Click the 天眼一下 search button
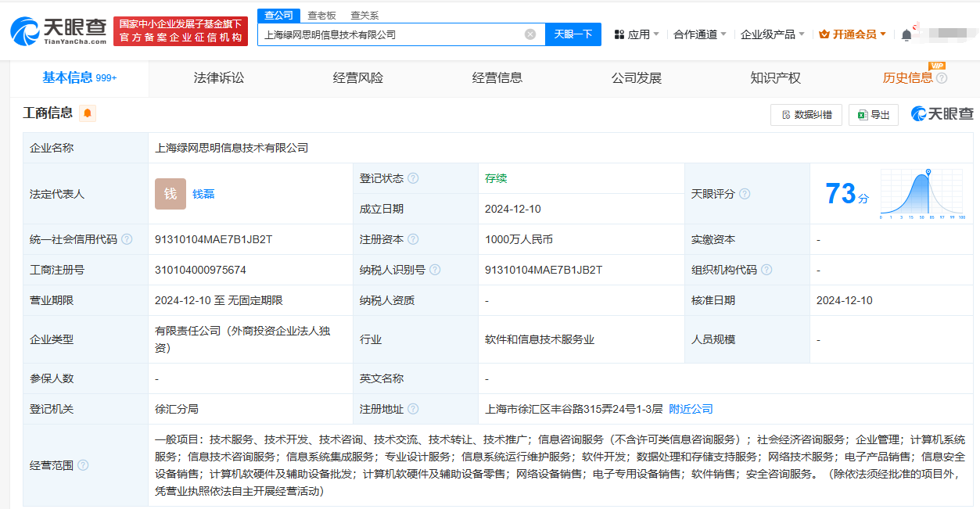 (573, 34)
